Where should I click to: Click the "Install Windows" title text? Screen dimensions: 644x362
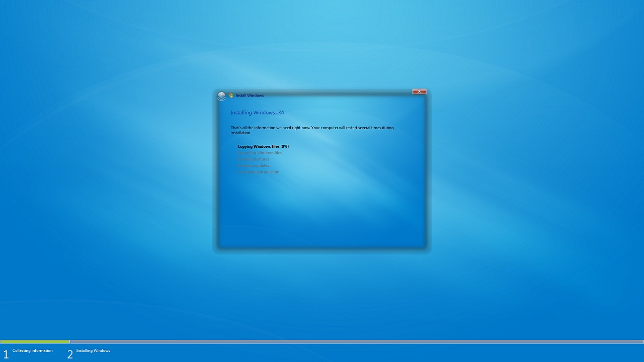250,96
